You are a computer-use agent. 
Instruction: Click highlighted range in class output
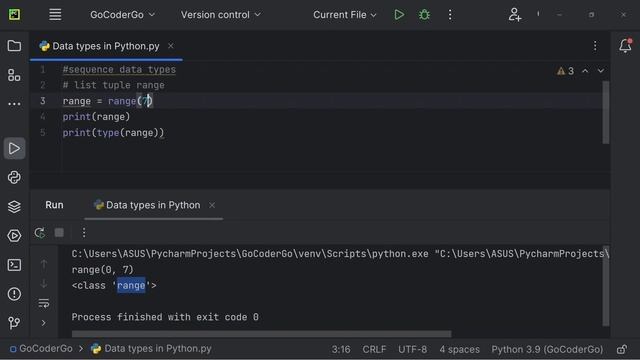click(x=131, y=285)
